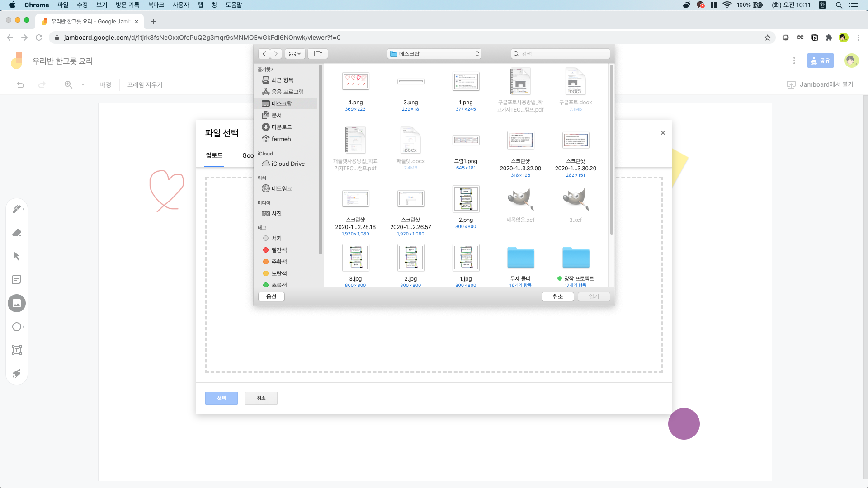Choose the sticky note tool
The width and height of the screenshot is (868, 488).
coord(17,280)
